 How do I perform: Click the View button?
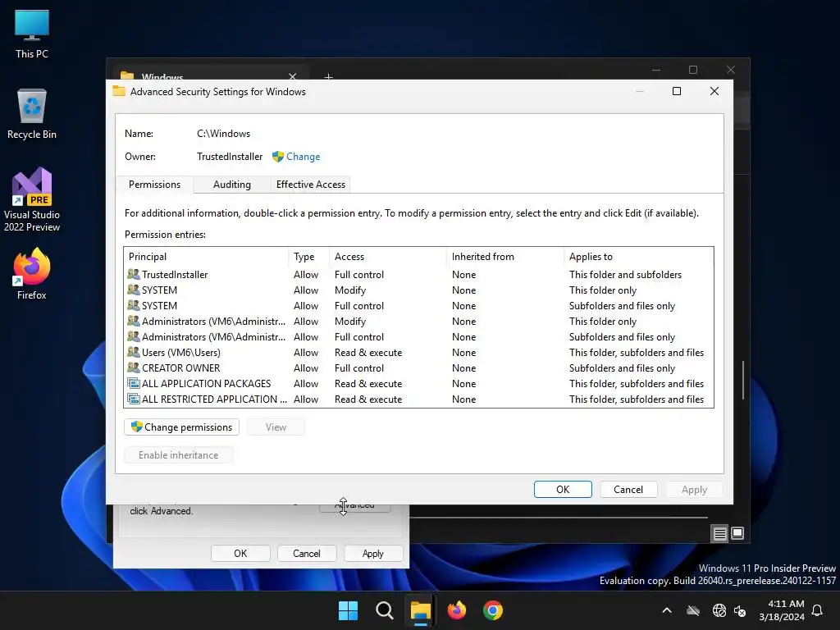point(276,427)
